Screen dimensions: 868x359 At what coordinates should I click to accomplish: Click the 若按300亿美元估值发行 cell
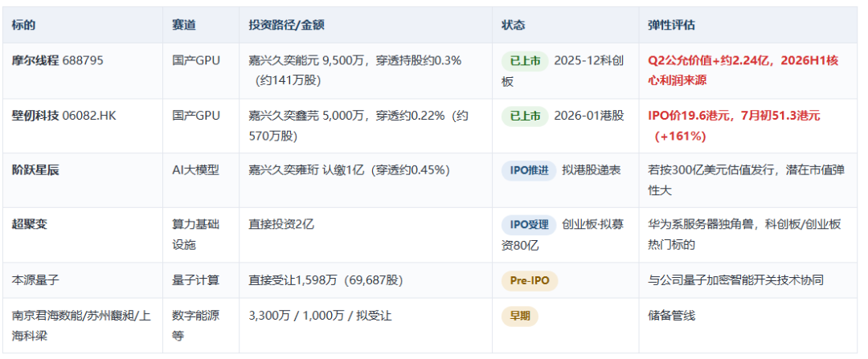(748, 181)
